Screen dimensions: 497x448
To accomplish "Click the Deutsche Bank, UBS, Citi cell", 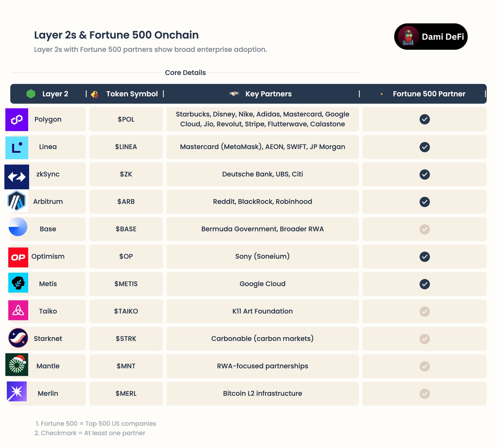I will [x=262, y=174].
